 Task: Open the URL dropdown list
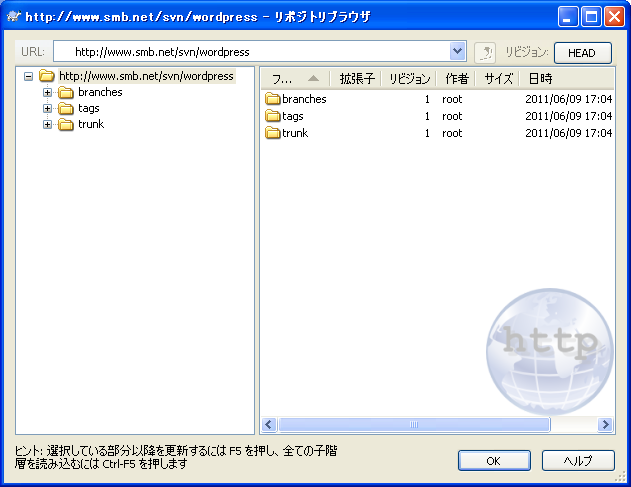[458, 52]
